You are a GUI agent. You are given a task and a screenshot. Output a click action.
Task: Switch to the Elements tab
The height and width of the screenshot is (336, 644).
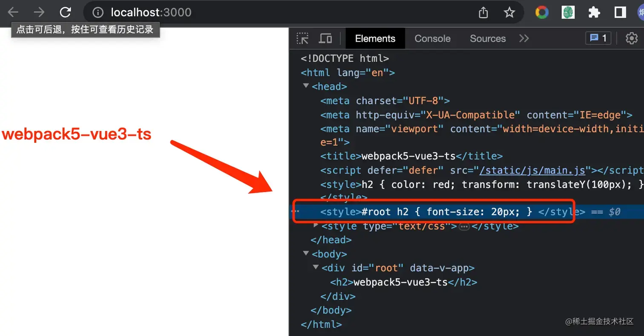point(375,38)
